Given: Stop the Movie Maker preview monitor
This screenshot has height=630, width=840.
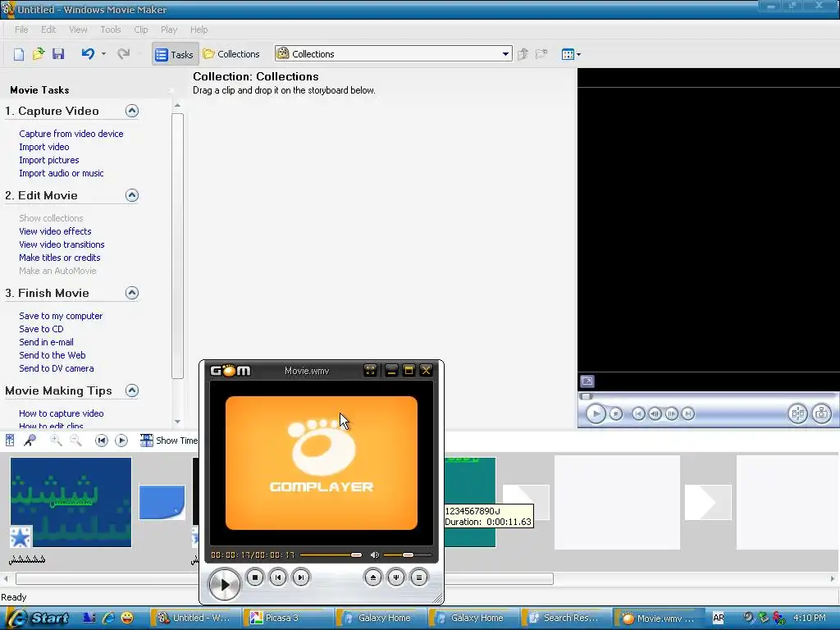Looking at the screenshot, I should click(x=616, y=413).
